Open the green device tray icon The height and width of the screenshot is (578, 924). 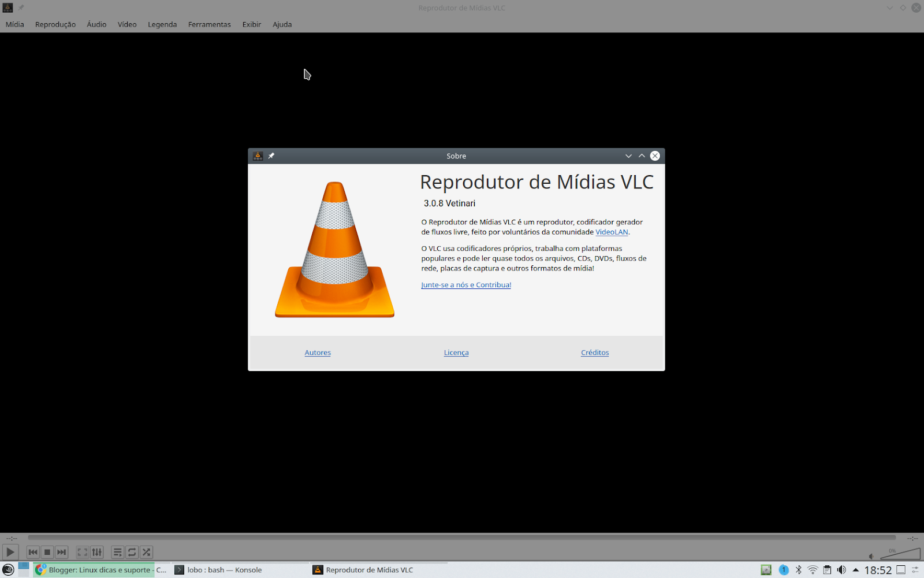766,570
